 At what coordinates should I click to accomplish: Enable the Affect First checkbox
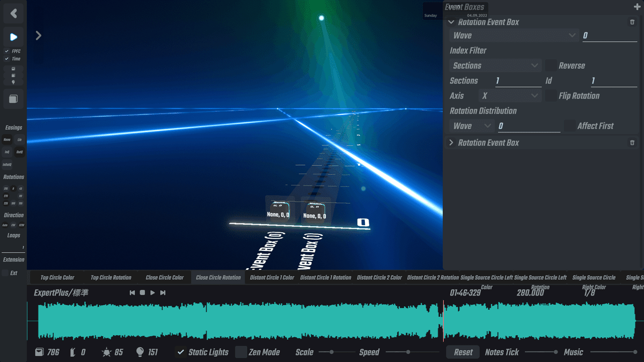pos(569,125)
